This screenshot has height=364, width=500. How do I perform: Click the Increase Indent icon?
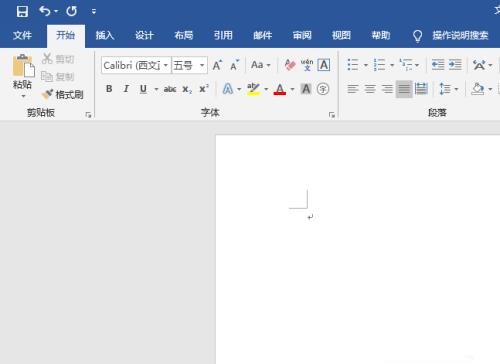pyautogui.click(x=455, y=65)
